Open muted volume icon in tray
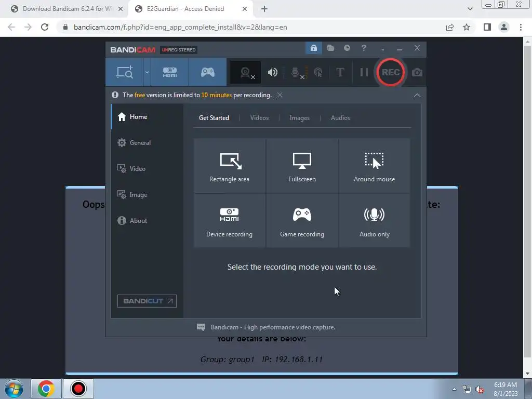 point(480,389)
